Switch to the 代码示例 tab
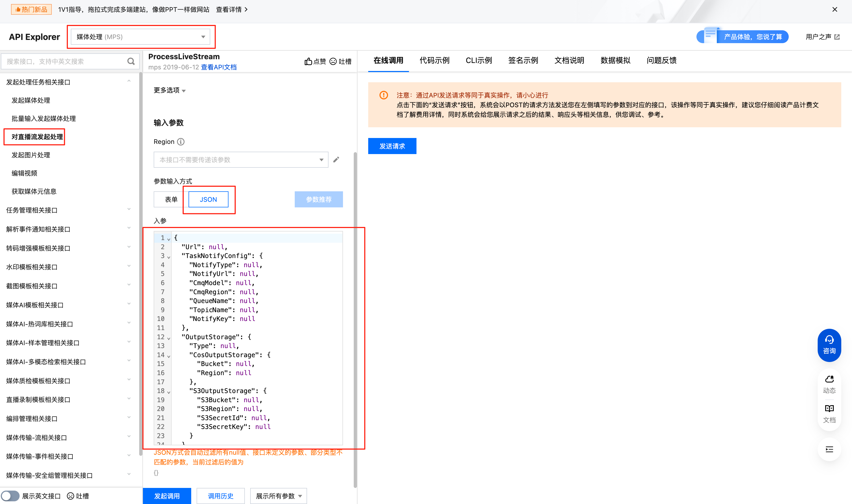 [434, 61]
